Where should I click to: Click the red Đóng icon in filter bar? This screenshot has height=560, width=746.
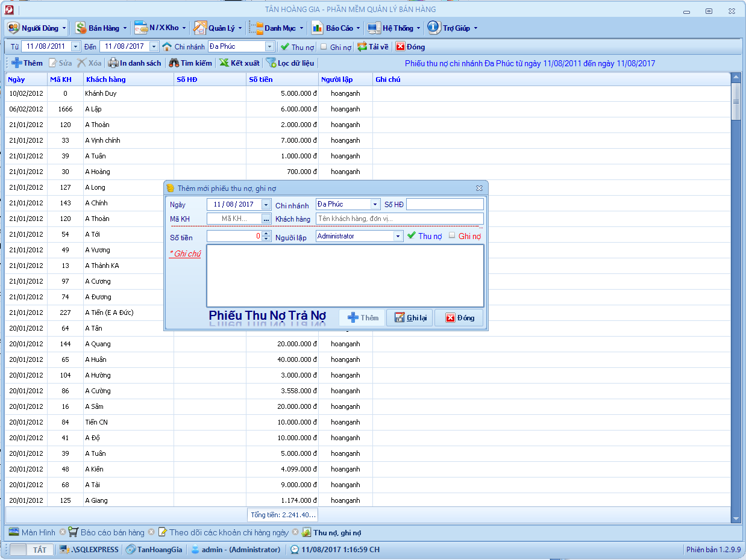click(400, 46)
